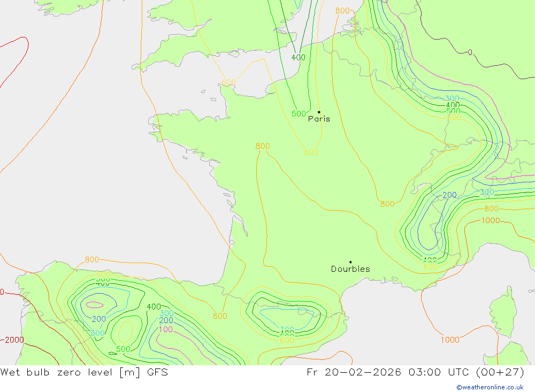This screenshot has width=535, height=392.
Task: Click the orange 800 label in central France
Action: 262,146
